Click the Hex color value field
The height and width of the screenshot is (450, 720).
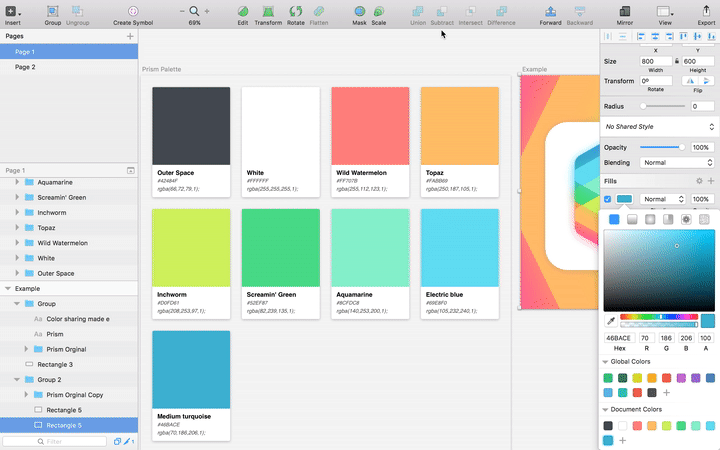618,339
